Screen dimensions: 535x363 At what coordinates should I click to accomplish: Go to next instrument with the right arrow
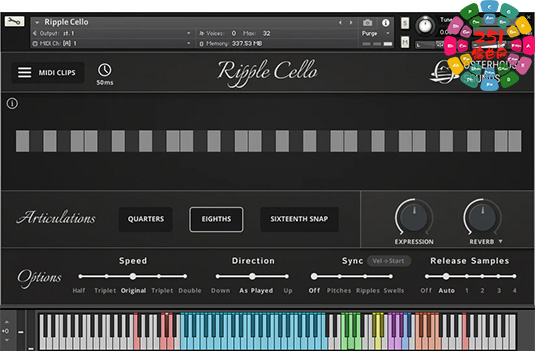point(351,23)
